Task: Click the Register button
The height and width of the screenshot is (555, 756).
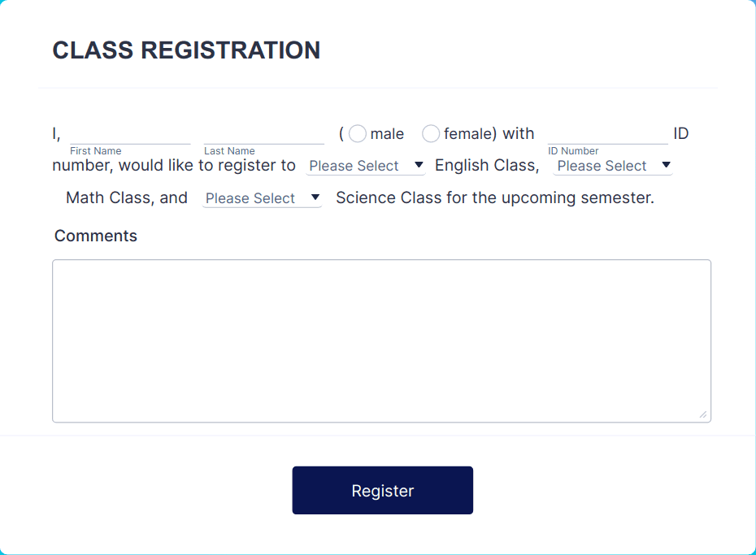Action: pyautogui.click(x=382, y=490)
